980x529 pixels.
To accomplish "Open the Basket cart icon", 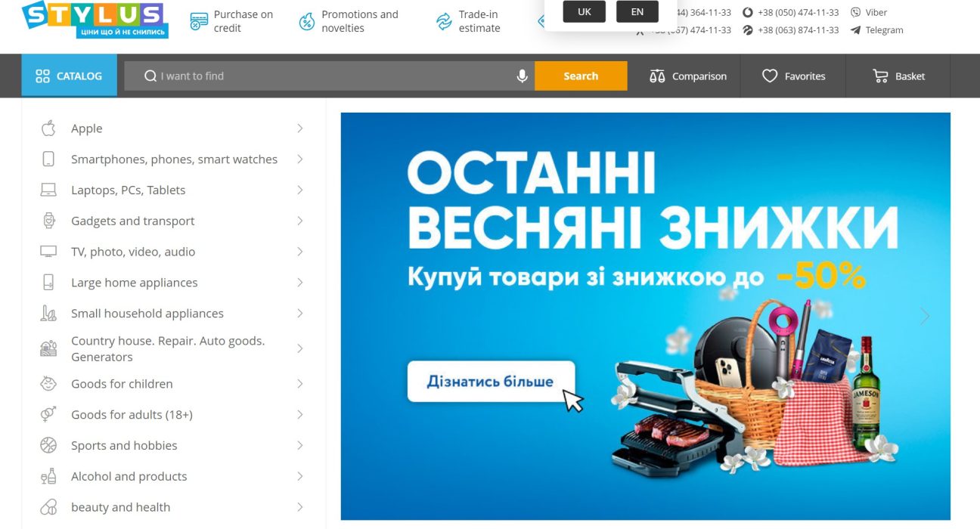I will 880,76.
